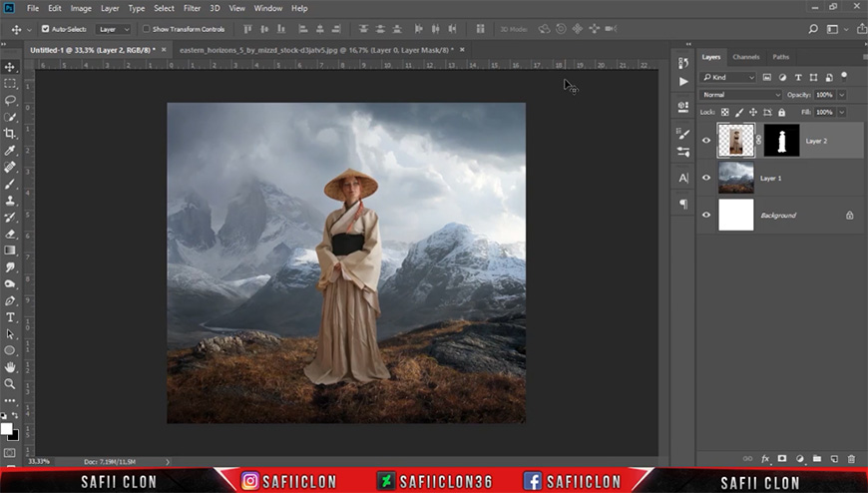Image resolution: width=868 pixels, height=493 pixels.
Task: Delete layer using the trash icon
Action: (851, 459)
